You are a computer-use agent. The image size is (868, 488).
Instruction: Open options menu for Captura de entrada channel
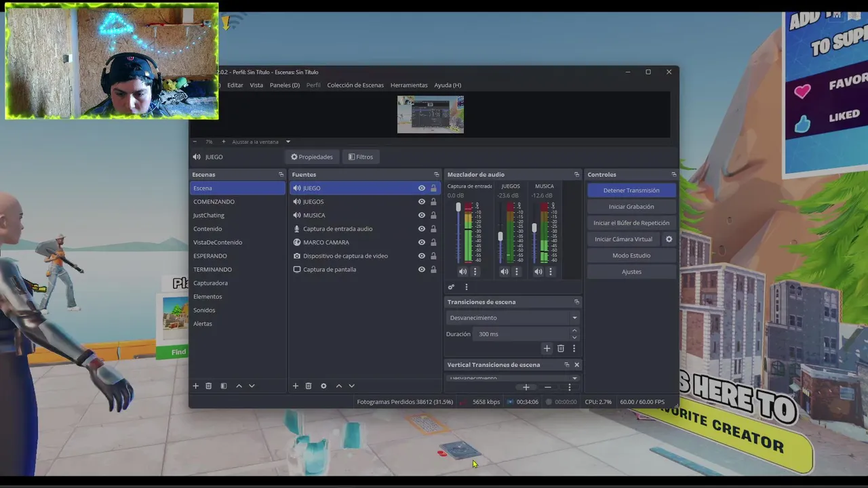475,272
